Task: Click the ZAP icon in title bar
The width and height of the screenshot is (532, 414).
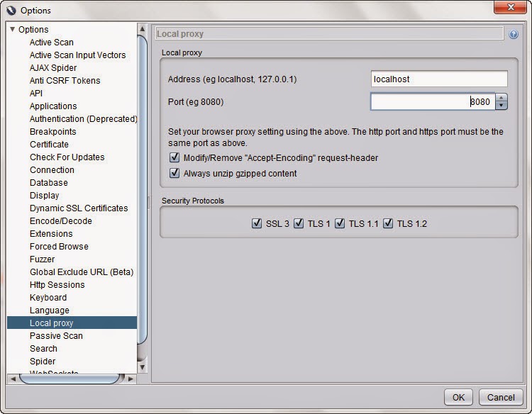Action: click(11, 10)
